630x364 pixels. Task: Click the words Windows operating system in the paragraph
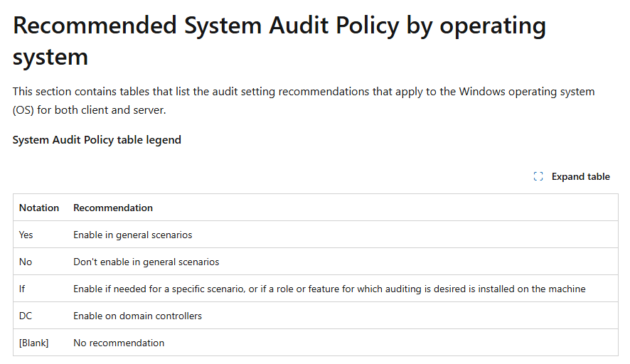pyautogui.click(x=527, y=92)
